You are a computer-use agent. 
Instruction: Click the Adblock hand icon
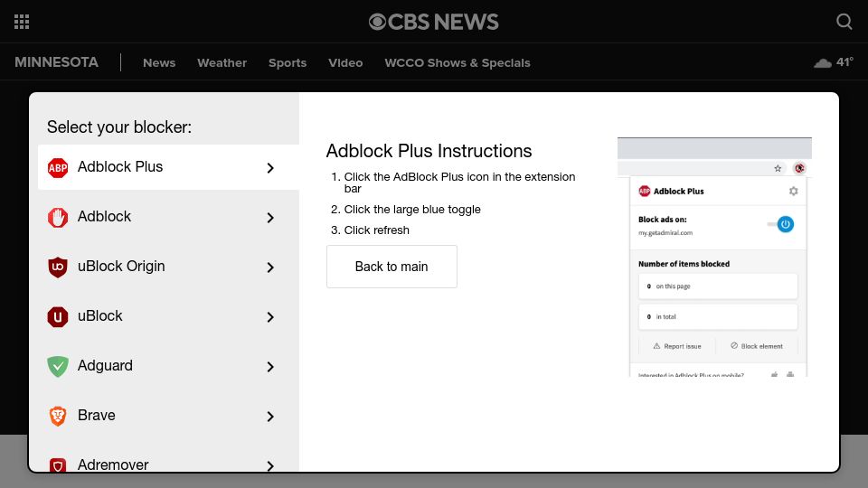(x=58, y=218)
